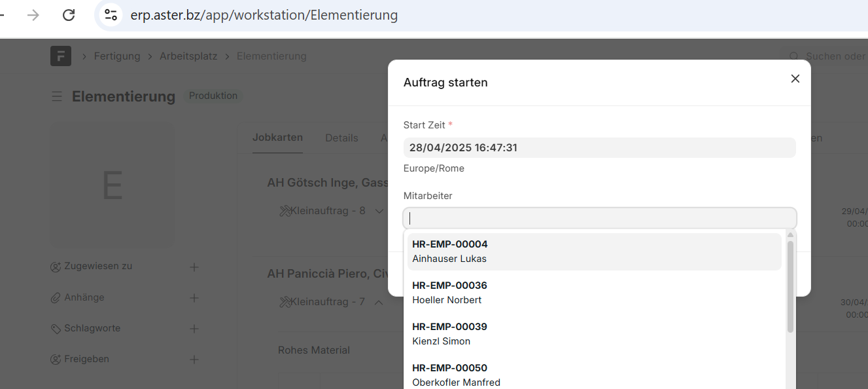Open the Jobkarten tab
The width and height of the screenshot is (868, 389).
[277, 138]
